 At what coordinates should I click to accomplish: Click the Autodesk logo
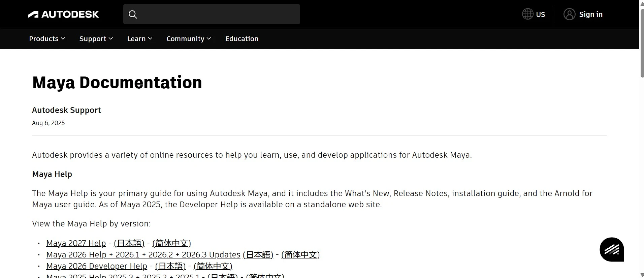(63, 14)
